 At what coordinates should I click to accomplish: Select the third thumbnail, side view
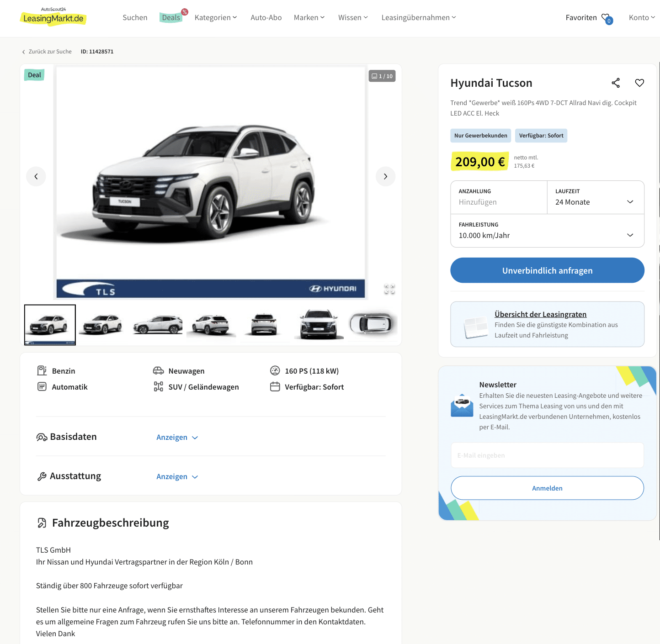click(x=157, y=325)
